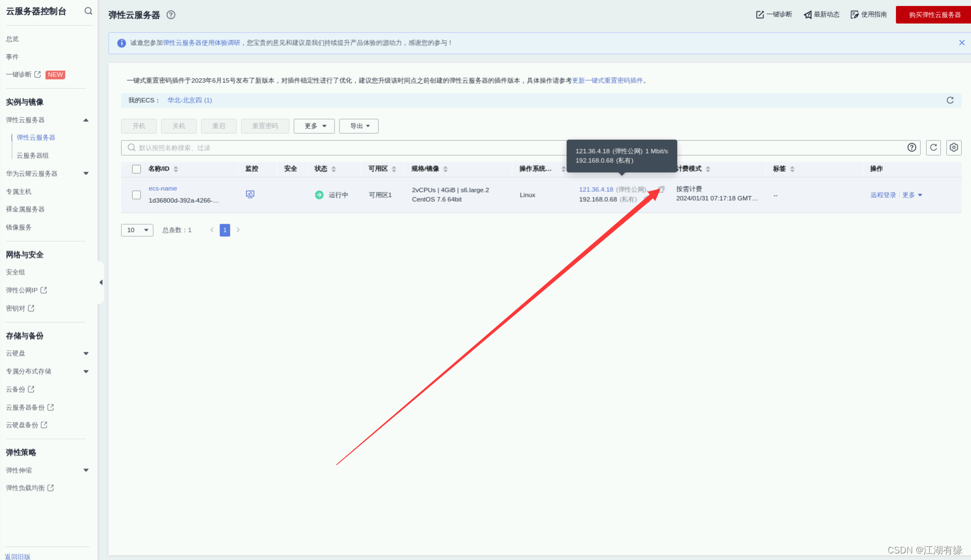
Task: Sort by 标签 column
Action: 792,169
